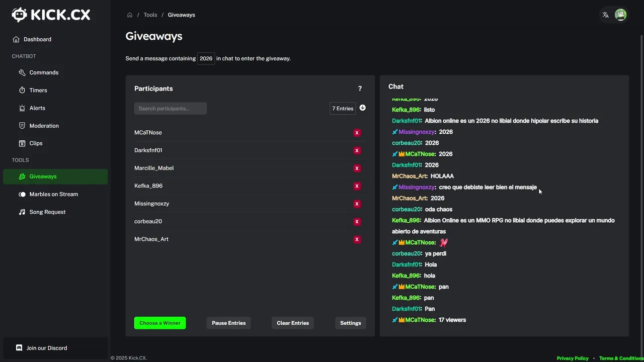Viewport: 644px width, 362px height.
Task: Remove Kefka_896 from participants
Action: click(357, 186)
